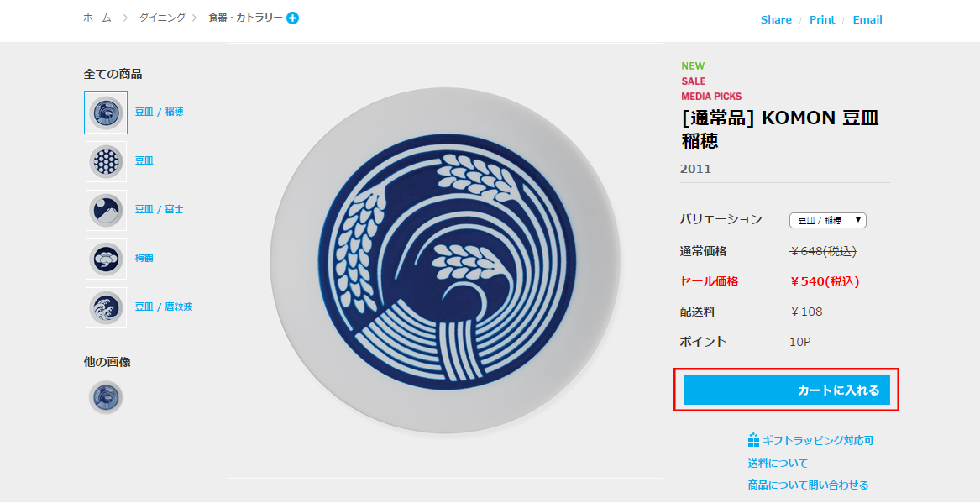980x503 pixels.
Task: Select the 稲穂 plate thumbnail
Action: point(106,113)
